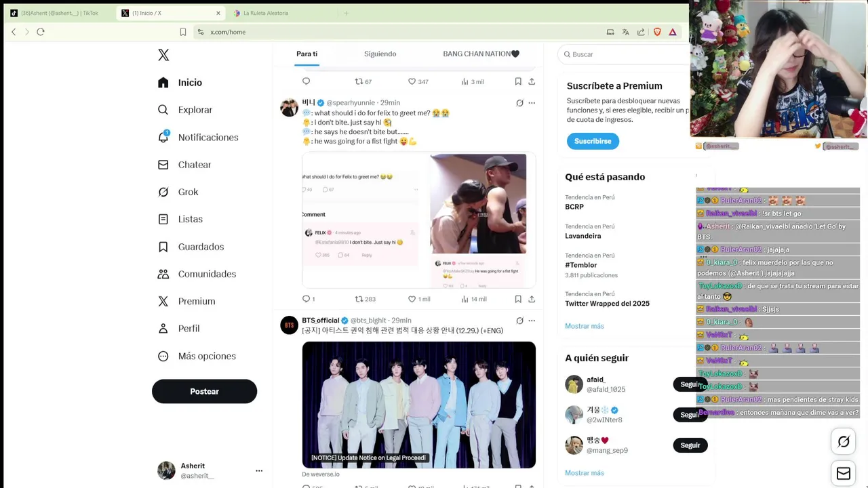Repost the spearhyunnie post with 283 reposts
The height and width of the screenshot is (488, 868).
(x=366, y=299)
